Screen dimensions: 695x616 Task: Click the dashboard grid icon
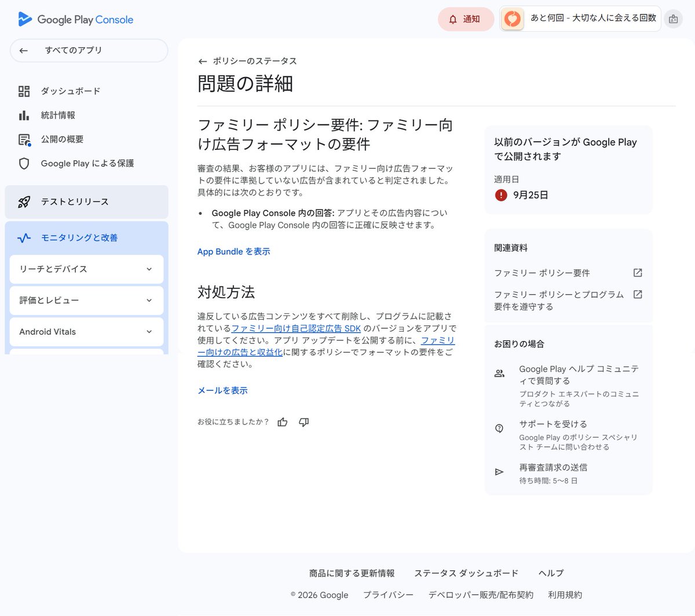24,91
